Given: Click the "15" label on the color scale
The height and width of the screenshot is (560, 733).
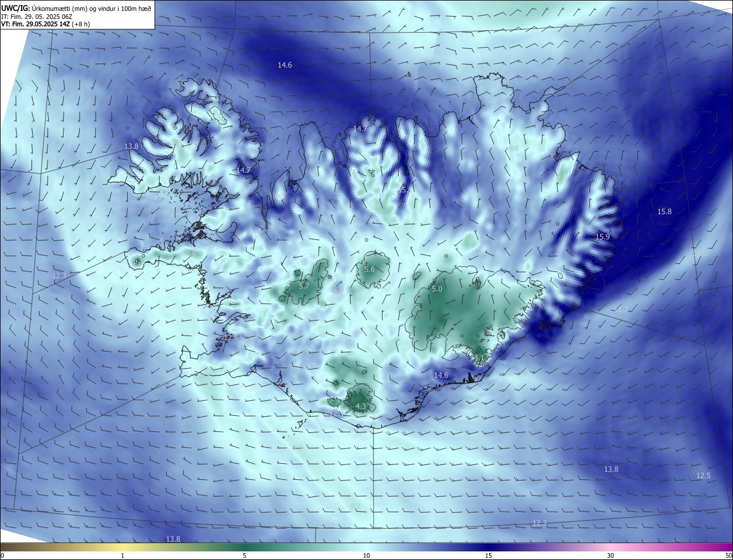Looking at the screenshot, I should pyautogui.click(x=488, y=555).
